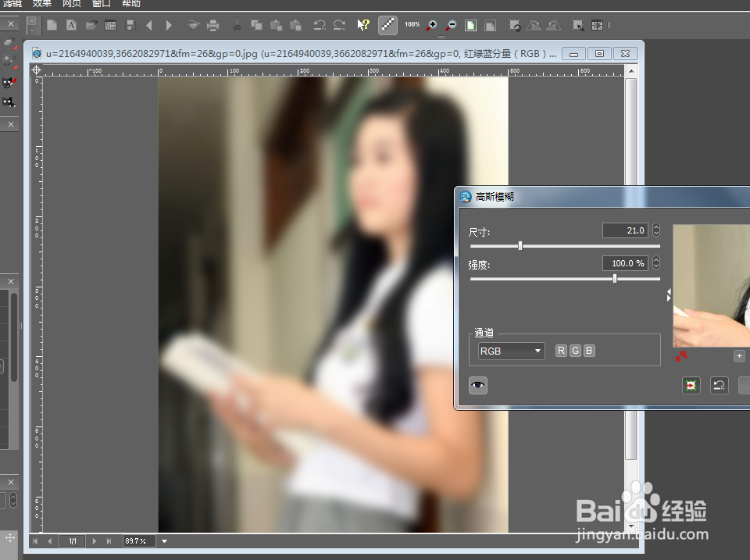Click the 尺寸 size slider handle

pos(520,246)
